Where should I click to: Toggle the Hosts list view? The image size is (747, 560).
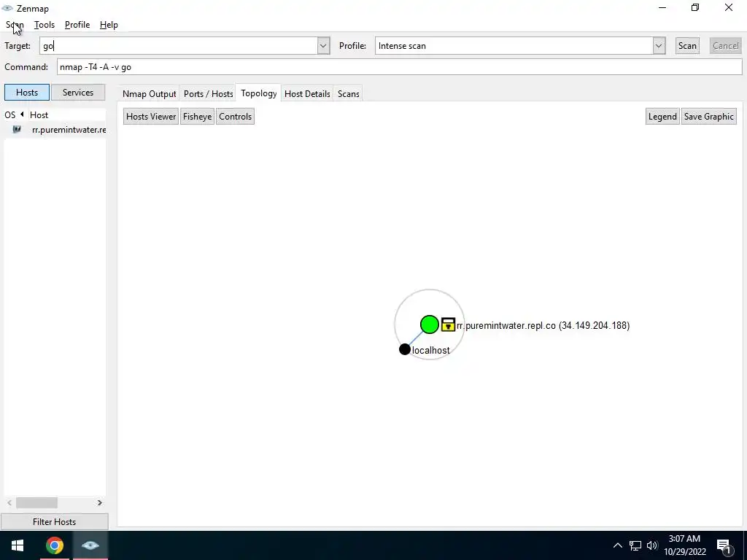tap(27, 93)
